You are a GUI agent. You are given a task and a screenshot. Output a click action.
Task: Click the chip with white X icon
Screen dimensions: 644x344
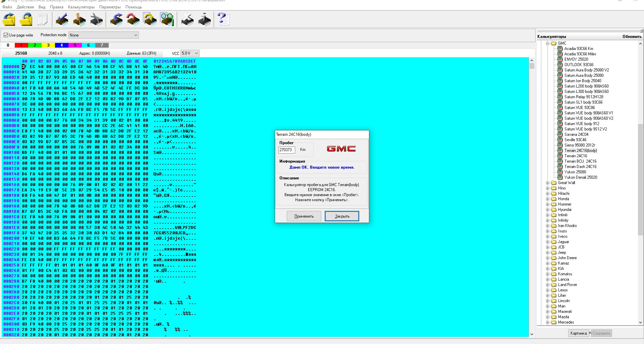(x=187, y=19)
